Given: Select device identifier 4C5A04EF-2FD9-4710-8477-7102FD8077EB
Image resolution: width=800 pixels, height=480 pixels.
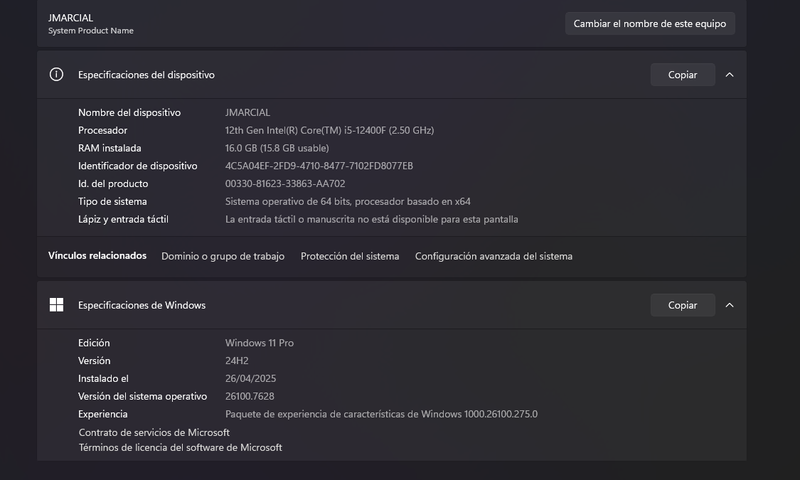Looking at the screenshot, I should (319, 166).
